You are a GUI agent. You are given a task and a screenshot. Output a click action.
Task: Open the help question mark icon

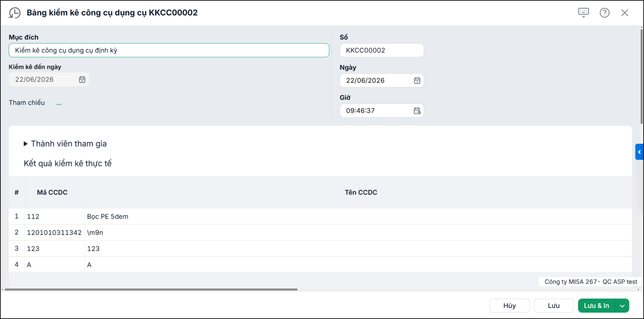pos(605,12)
